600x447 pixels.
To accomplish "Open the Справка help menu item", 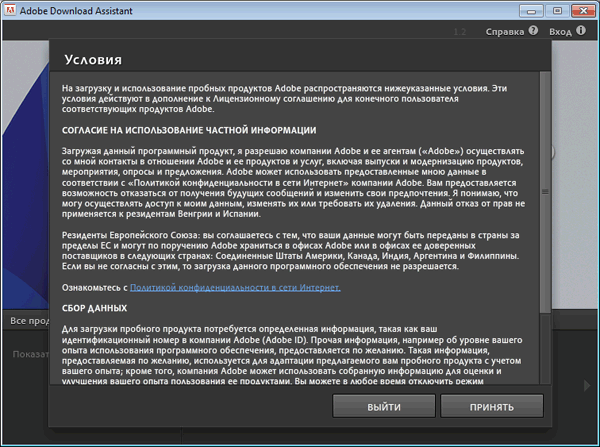I will (x=505, y=32).
